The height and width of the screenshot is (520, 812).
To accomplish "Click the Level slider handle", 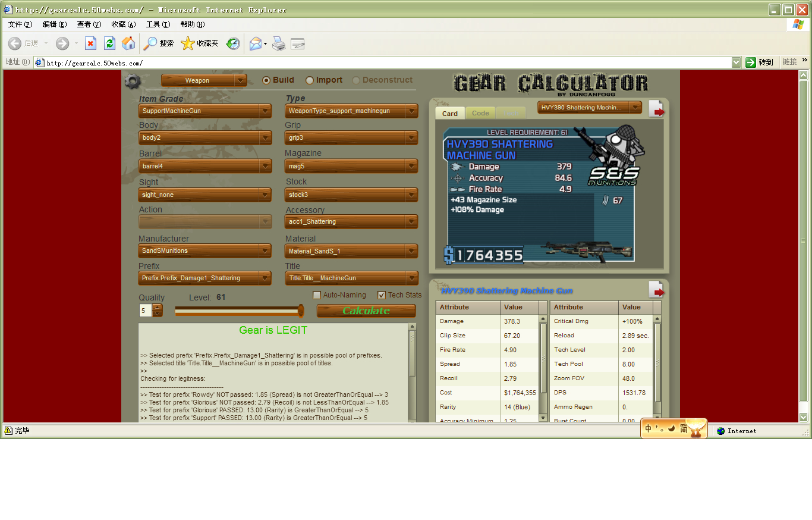I will (301, 311).
